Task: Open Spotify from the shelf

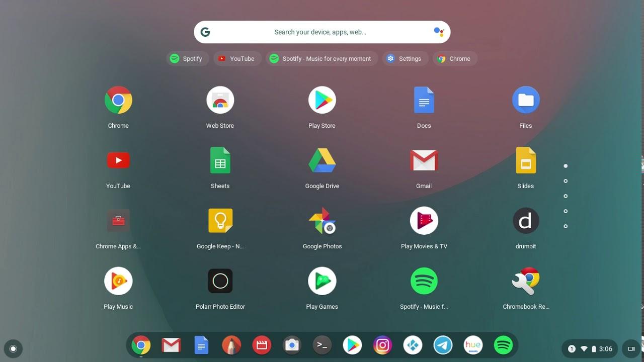Action: tap(503, 345)
